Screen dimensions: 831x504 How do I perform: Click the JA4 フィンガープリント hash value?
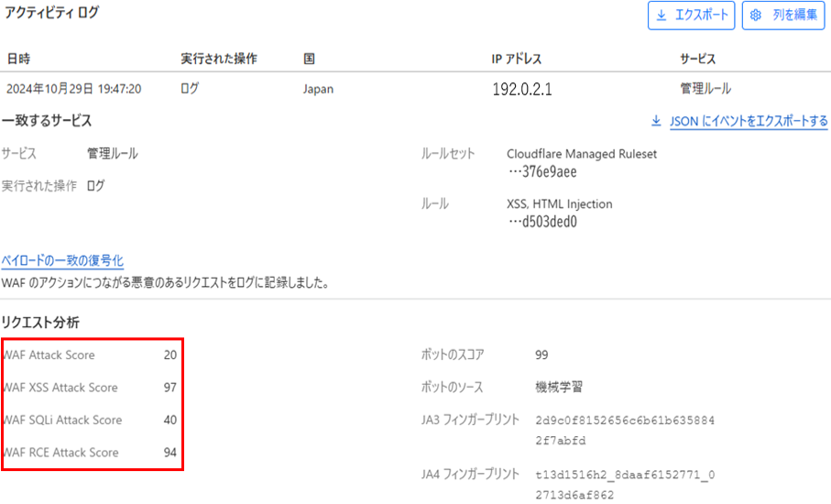click(x=624, y=485)
